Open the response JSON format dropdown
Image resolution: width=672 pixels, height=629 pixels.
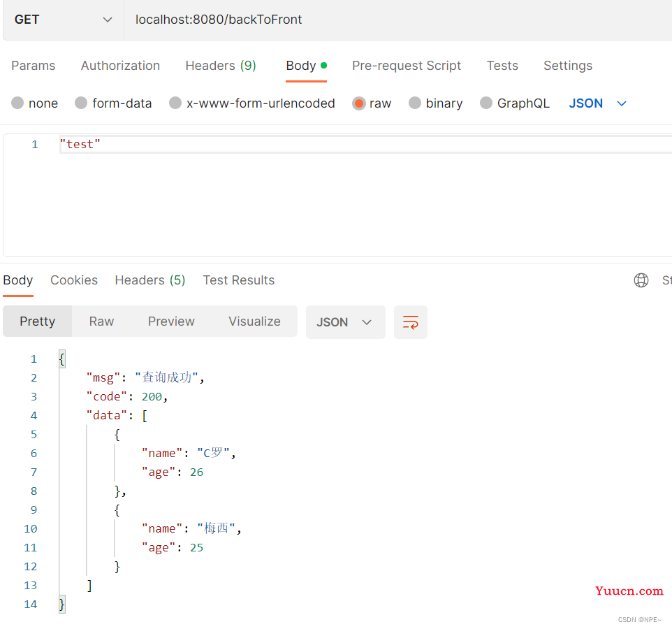click(345, 322)
